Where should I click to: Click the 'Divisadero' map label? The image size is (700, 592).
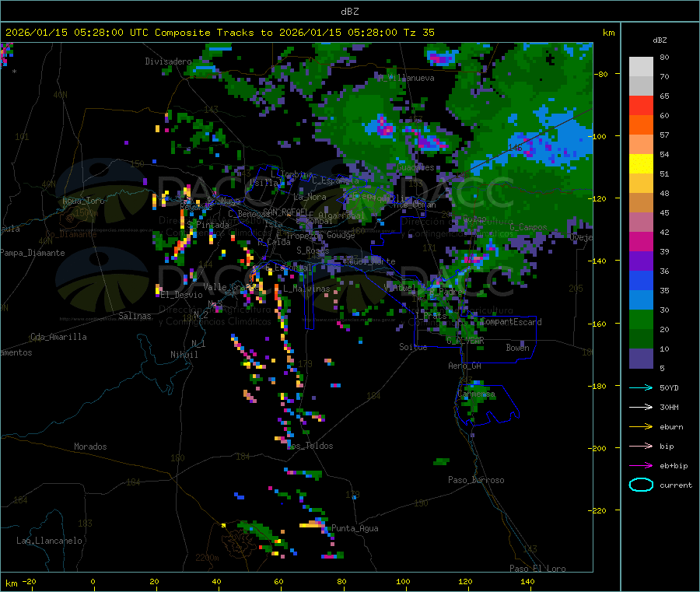168,61
